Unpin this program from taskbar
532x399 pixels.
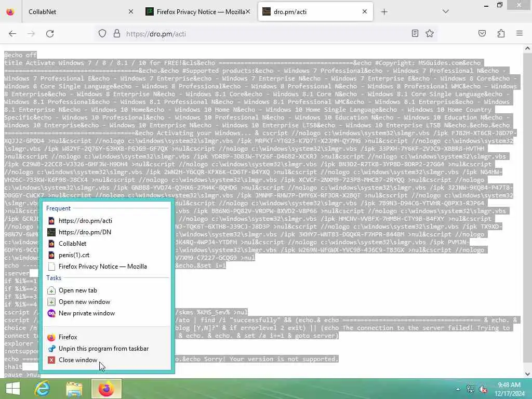tap(106, 349)
